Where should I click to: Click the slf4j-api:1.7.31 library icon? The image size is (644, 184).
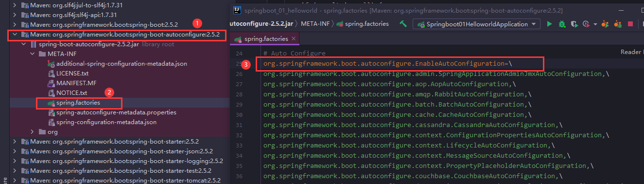(x=24, y=15)
